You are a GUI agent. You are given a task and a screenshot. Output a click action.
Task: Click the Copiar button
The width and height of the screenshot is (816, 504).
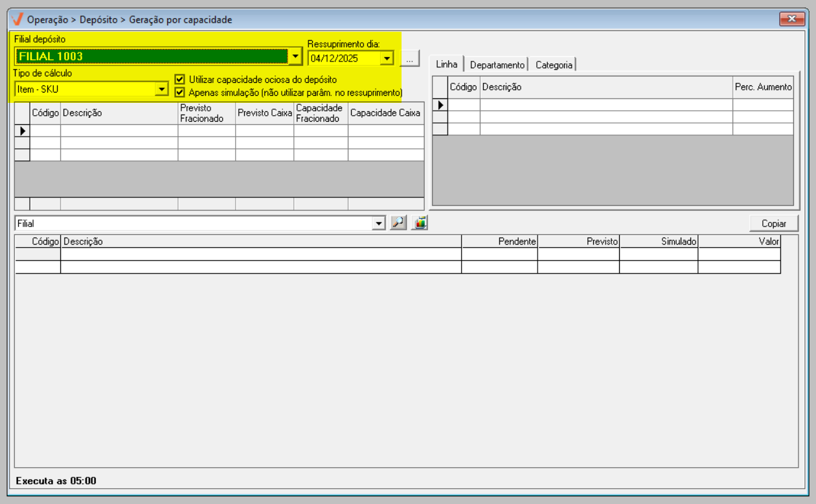tap(774, 223)
